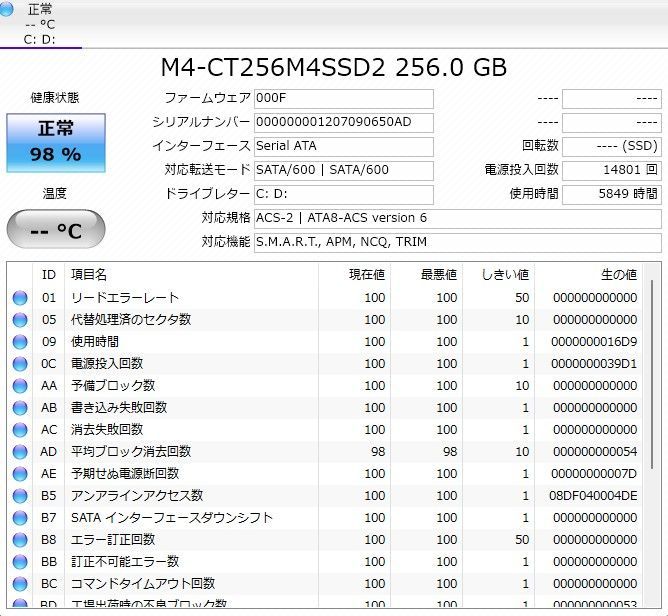The height and width of the screenshot is (616, 668).
Task: Click status icon for row BC コマンドタイムアウト回数
Action: pos(20,584)
